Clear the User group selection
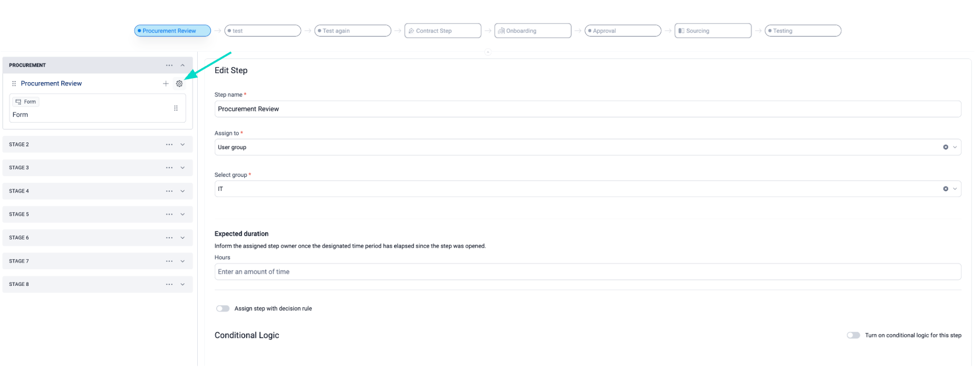The image size is (980, 389). [945, 147]
